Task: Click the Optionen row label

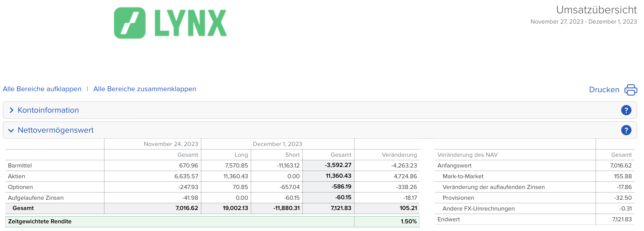Action: click(20, 187)
